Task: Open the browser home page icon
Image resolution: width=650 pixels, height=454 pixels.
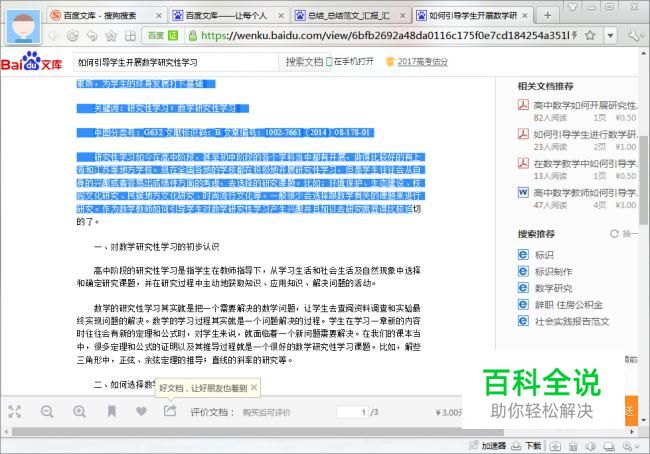Action: (x=111, y=36)
